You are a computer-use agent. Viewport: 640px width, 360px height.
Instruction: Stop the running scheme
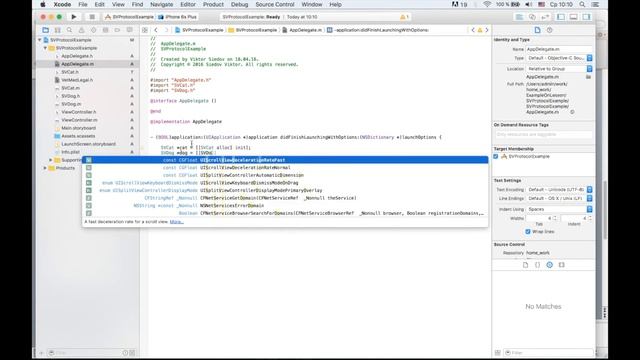click(92, 17)
